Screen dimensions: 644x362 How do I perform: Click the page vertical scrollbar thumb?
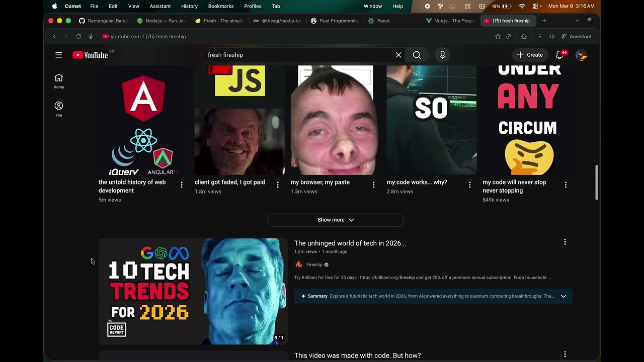[597, 182]
